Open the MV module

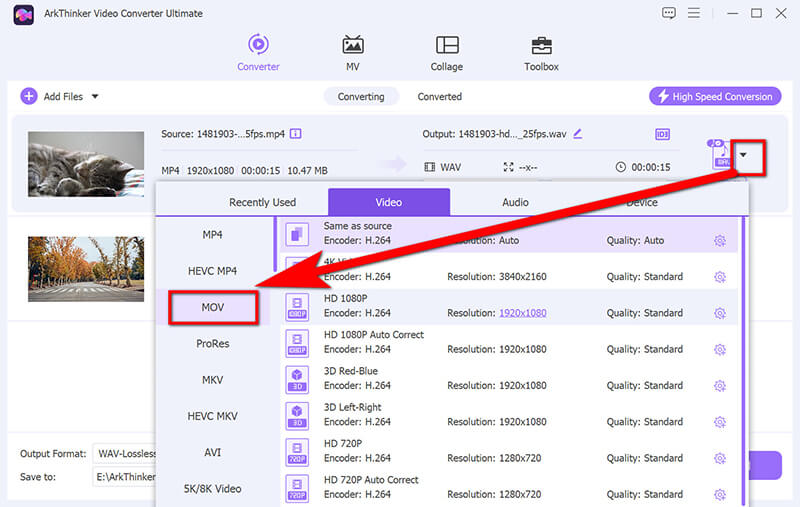coord(353,53)
